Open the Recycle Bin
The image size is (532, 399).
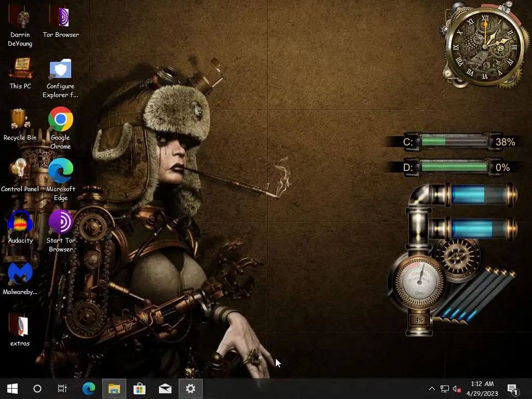[x=20, y=125]
